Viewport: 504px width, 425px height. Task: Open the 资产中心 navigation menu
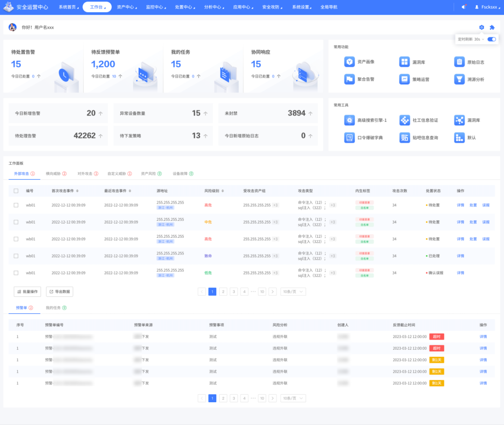[127, 7]
